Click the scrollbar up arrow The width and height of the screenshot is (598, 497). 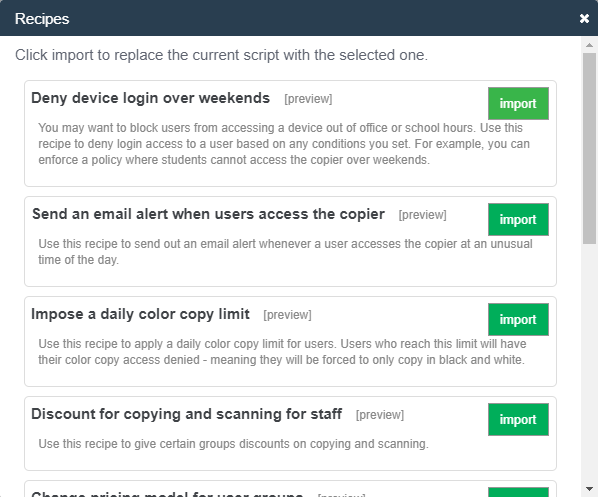[x=589, y=45]
